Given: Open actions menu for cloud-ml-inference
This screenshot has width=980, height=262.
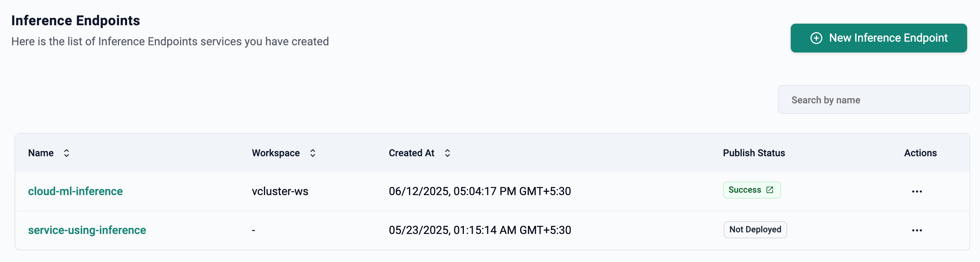Looking at the screenshot, I should coord(917,191).
